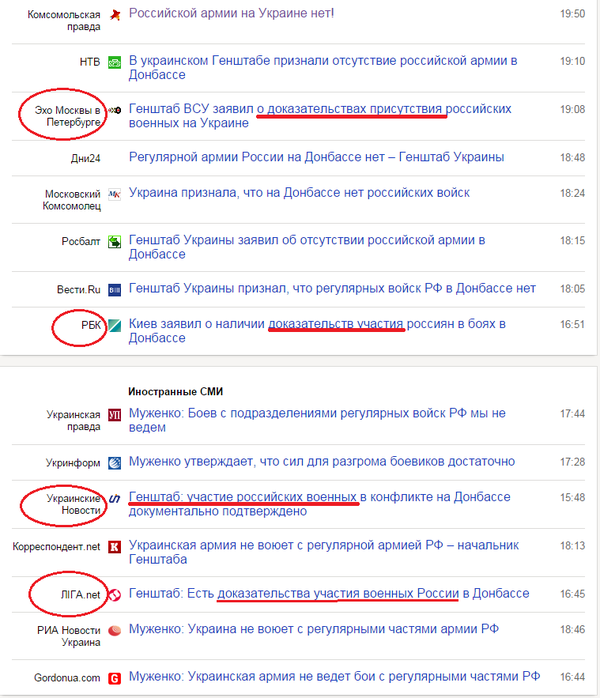Image resolution: width=600 pixels, height=698 pixels.
Task: Open 'Муженко: Украина не воюет' headline
Action: [313, 629]
